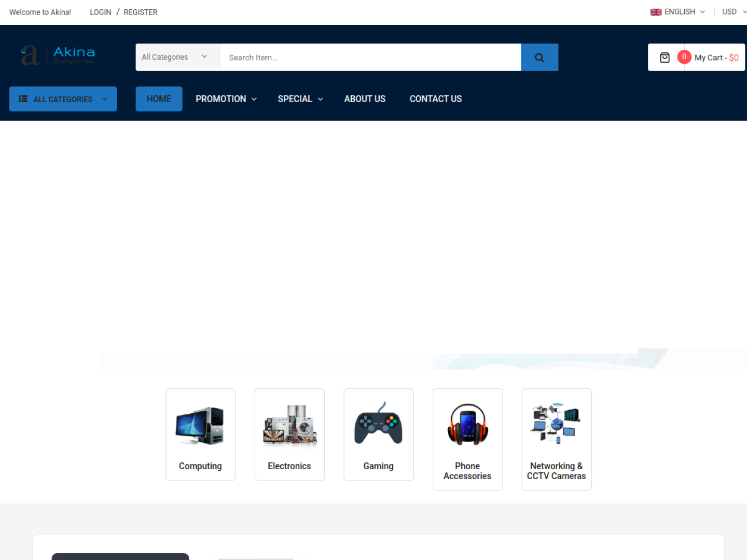Expand the USD currency dropdown
747x560 pixels.
click(x=734, y=12)
